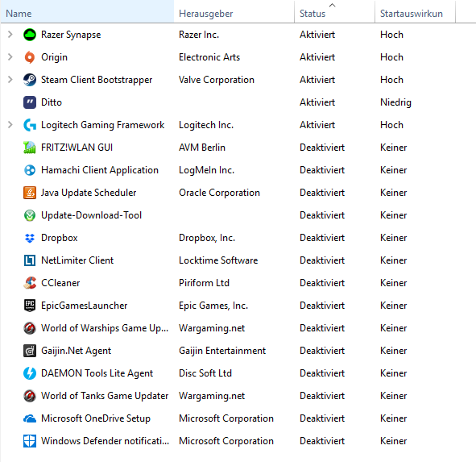Select the Razer Synapse row name

click(x=71, y=35)
